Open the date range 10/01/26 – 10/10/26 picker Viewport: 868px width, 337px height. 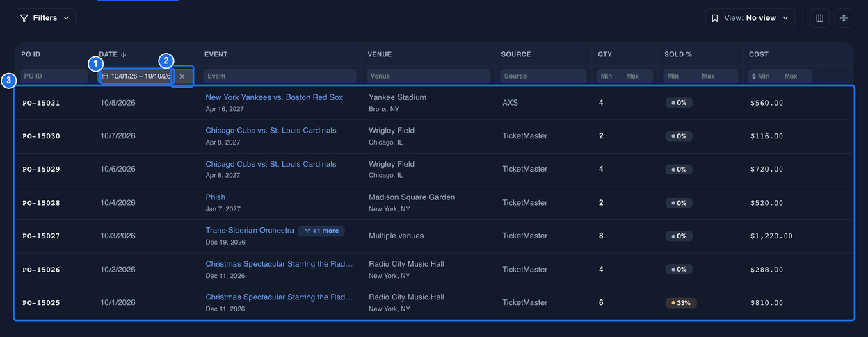pyautogui.click(x=136, y=76)
